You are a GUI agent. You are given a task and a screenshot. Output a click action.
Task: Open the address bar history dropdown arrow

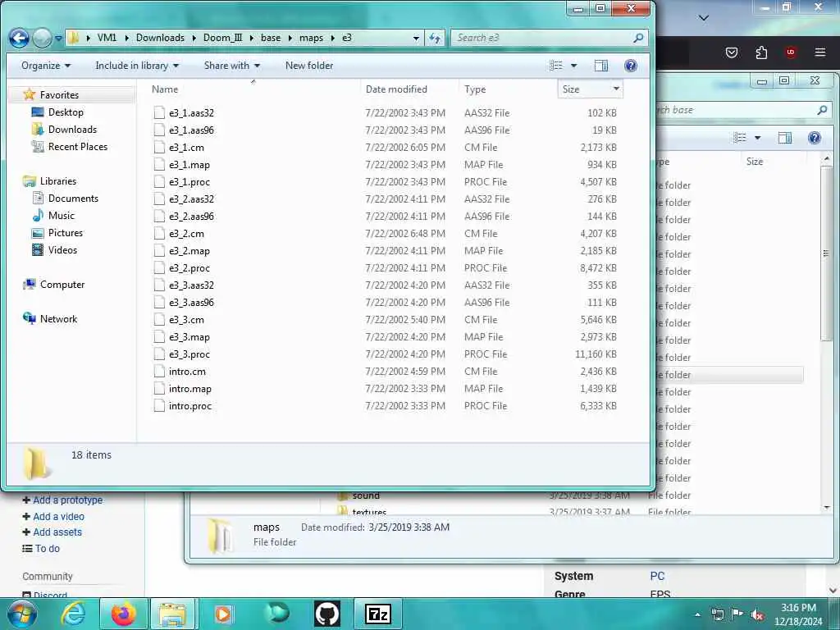tap(416, 38)
